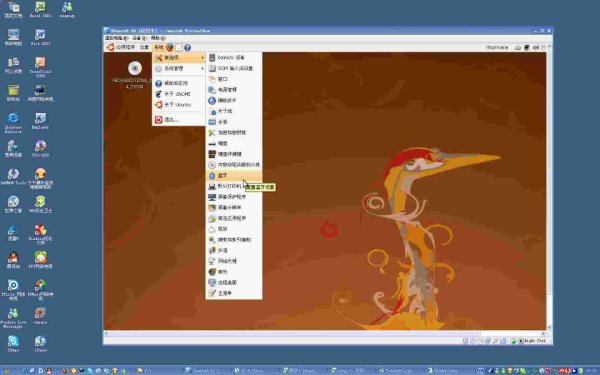Click the VirtualBox horizontal scrollbar
The width and height of the screenshot is (600, 375).
pyautogui.click(x=324, y=333)
